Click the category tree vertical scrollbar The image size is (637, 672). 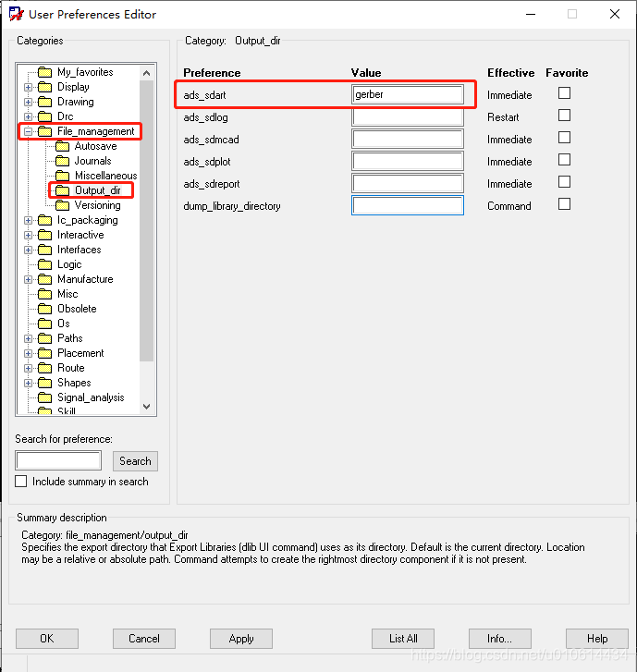click(146, 222)
